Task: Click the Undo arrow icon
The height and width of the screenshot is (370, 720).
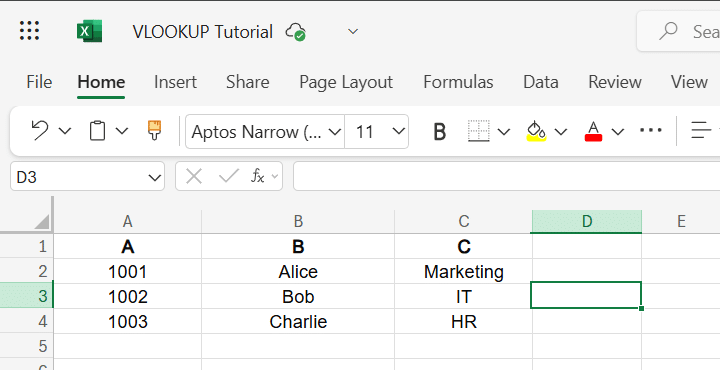Action: pyautogui.click(x=39, y=131)
